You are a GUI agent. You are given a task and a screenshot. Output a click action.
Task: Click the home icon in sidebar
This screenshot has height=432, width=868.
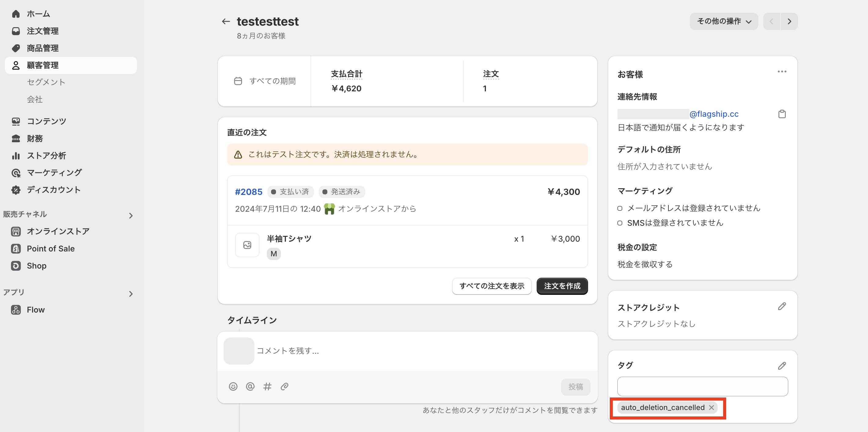[x=16, y=14]
